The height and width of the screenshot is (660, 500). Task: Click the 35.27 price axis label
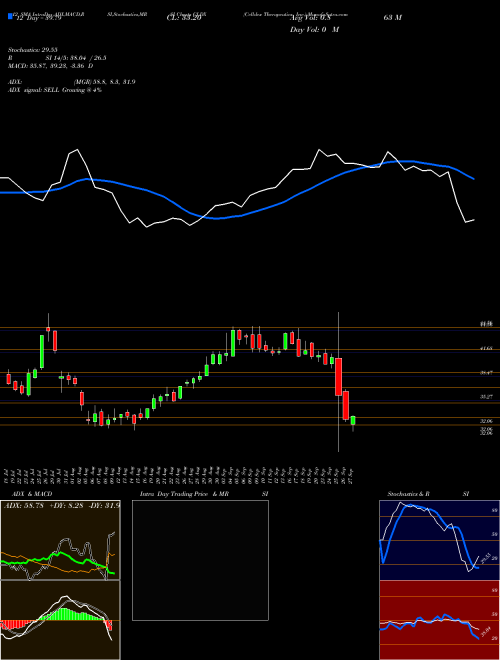(487, 397)
